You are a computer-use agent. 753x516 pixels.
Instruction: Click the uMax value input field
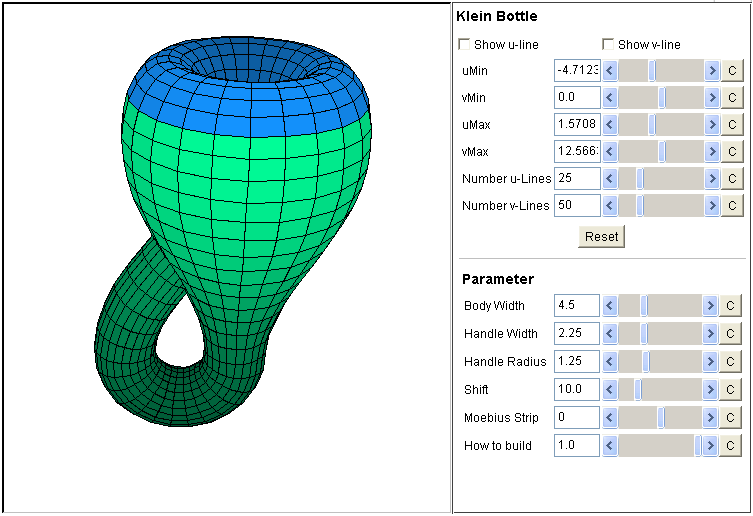577,124
